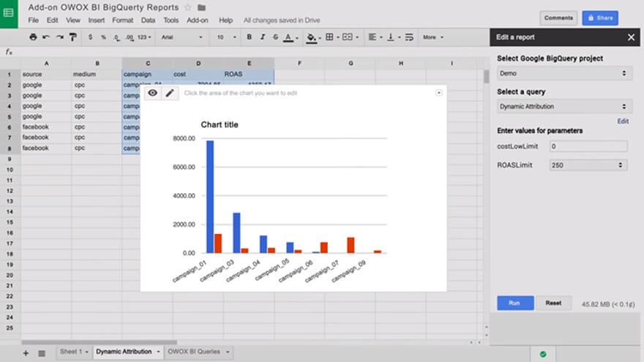This screenshot has height=362, width=644.
Task: Open the fill color picker
Action: point(312,37)
